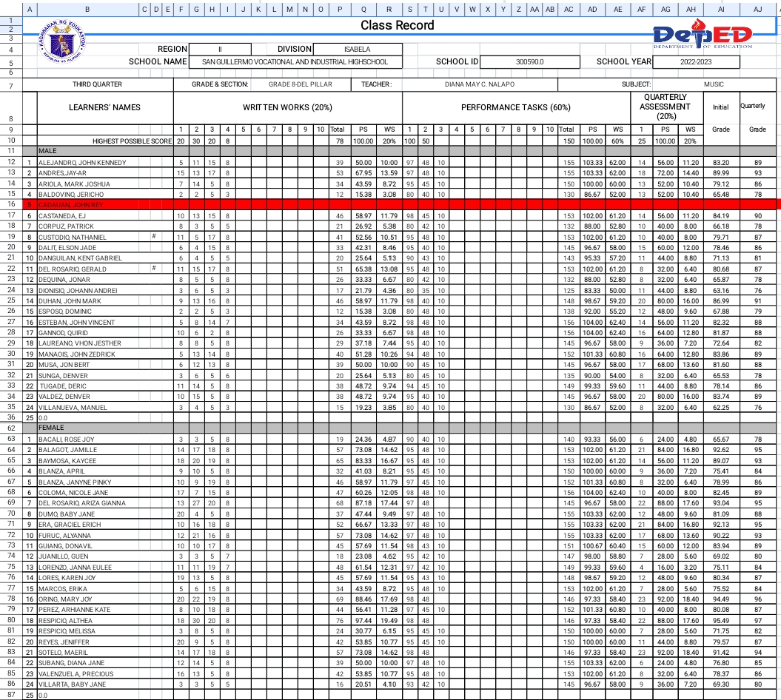Select column header AJ
Image resolution: width=781 pixels, height=700 pixels.
[x=757, y=9]
